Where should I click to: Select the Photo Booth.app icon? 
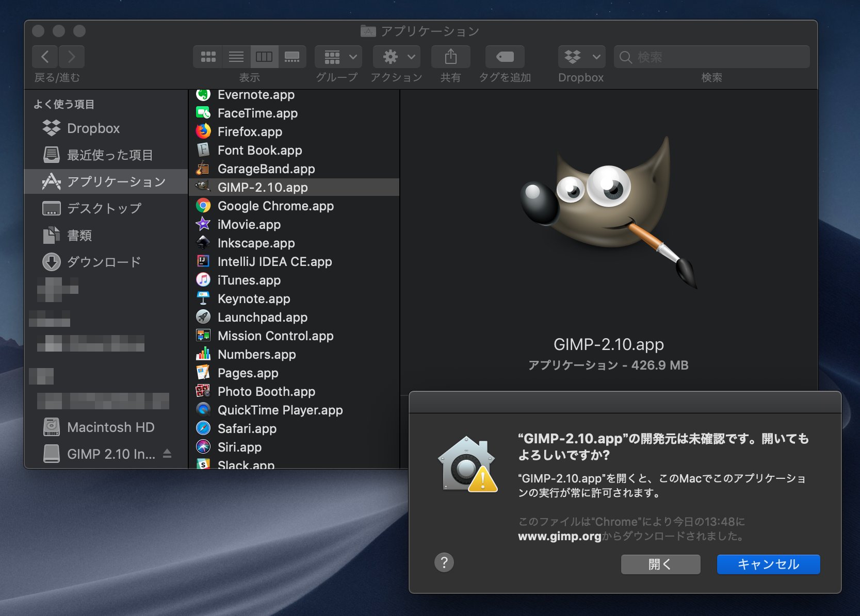click(203, 391)
